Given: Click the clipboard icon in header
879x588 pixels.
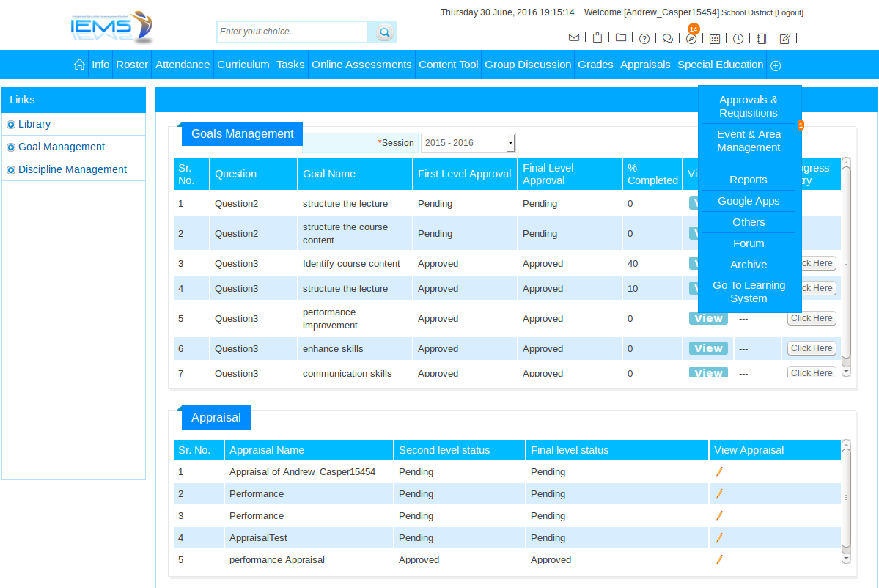Looking at the screenshot, I should click(597, 37).
